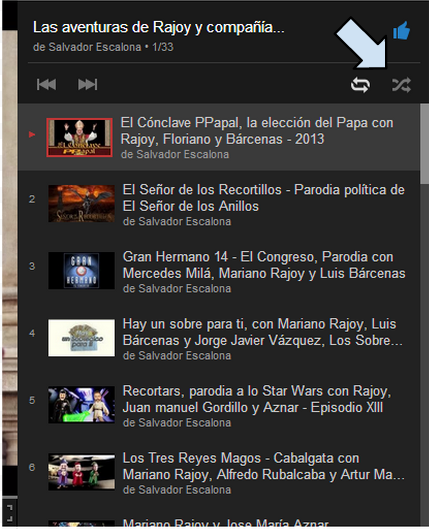Skip to the next video
This screenshot has height=529, width=429.
pyautogui.click(x=88, y=84)
